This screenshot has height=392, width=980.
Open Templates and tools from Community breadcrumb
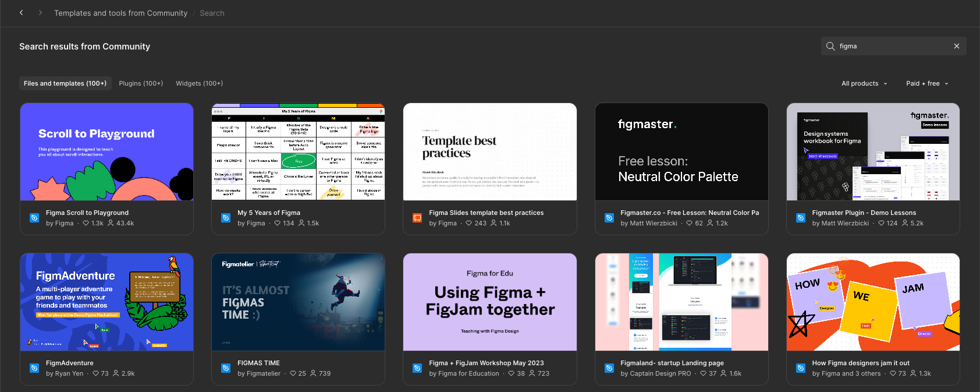pos(121,13)
